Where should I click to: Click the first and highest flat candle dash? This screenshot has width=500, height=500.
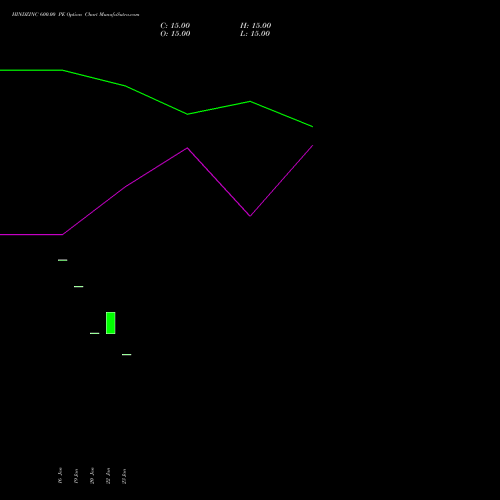tap(63, 260)
